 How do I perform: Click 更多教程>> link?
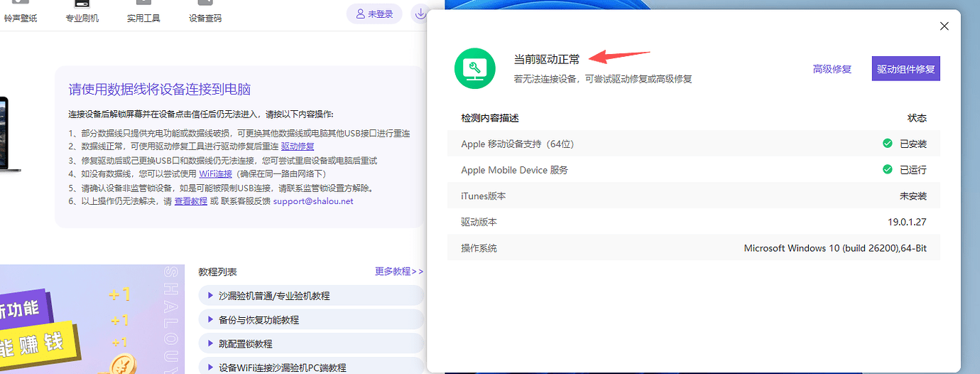(399, 272)
